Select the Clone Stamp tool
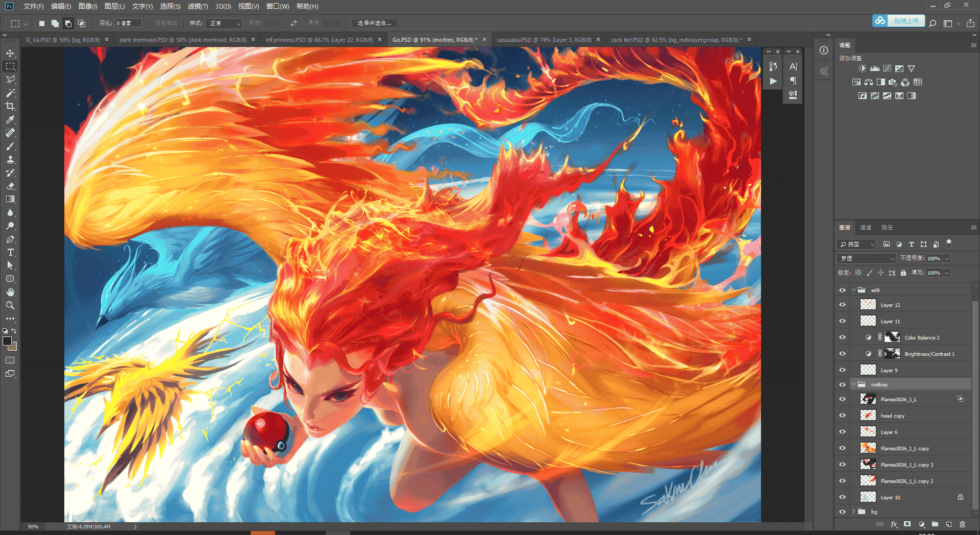980x535 pixels. [x=10, y=159]
